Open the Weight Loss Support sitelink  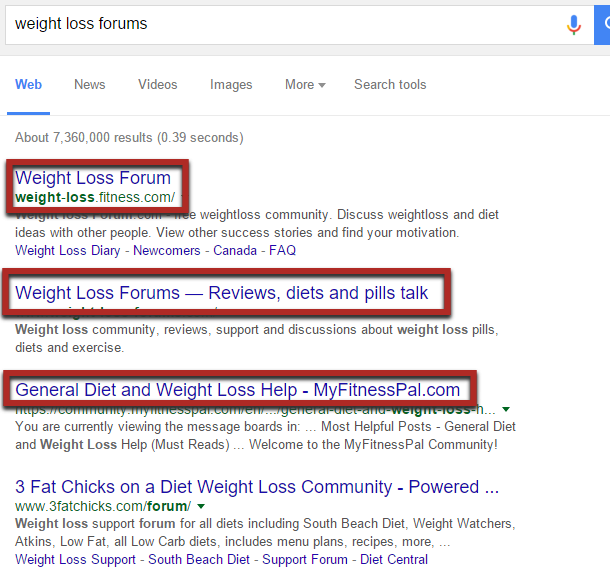click(75, 559)
